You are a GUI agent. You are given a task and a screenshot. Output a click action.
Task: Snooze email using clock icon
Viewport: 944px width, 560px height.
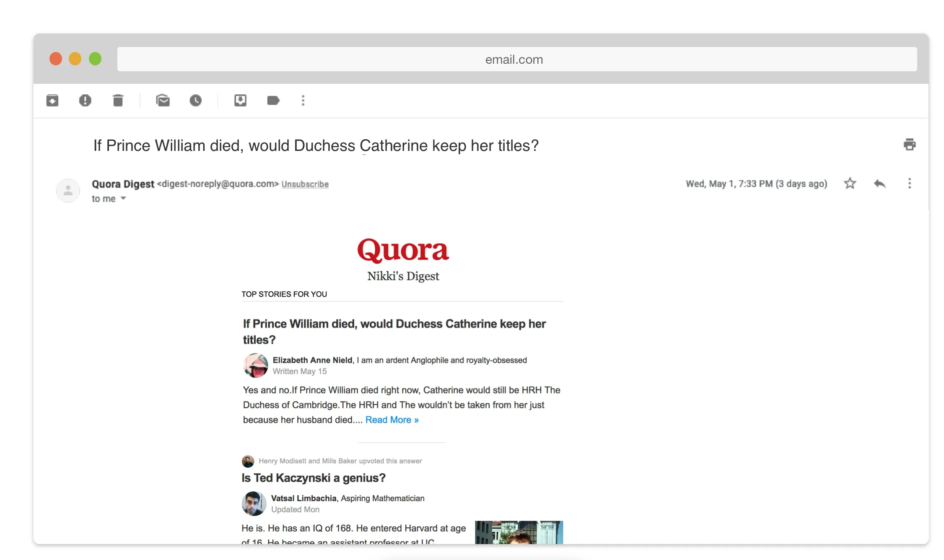coord(196,101)
